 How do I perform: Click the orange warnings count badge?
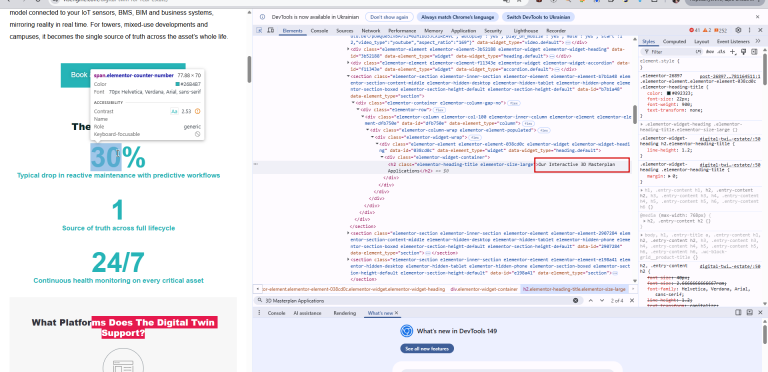click(x=707, y=30)
